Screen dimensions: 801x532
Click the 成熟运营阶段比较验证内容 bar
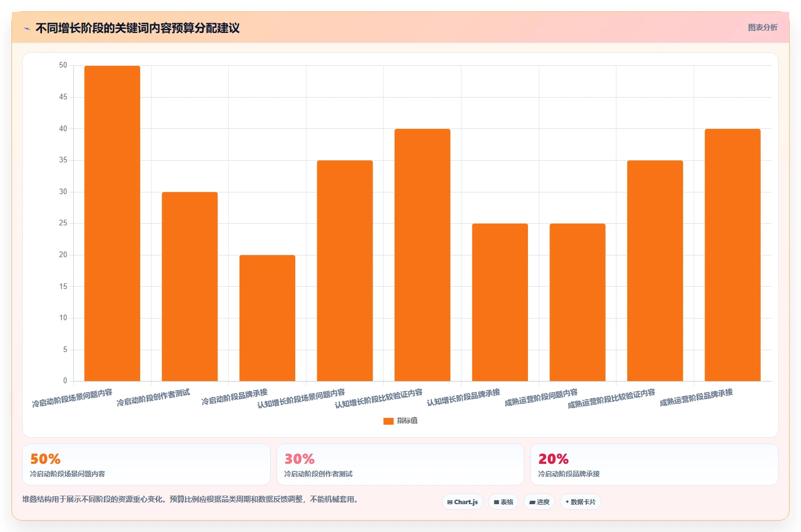point(655,271)
